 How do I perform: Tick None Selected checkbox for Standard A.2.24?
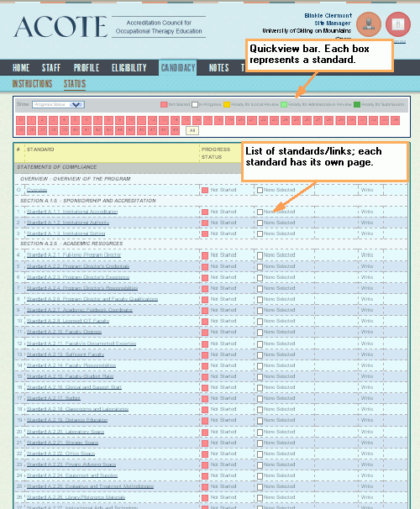pyautogui.click(x=260, y=476)
